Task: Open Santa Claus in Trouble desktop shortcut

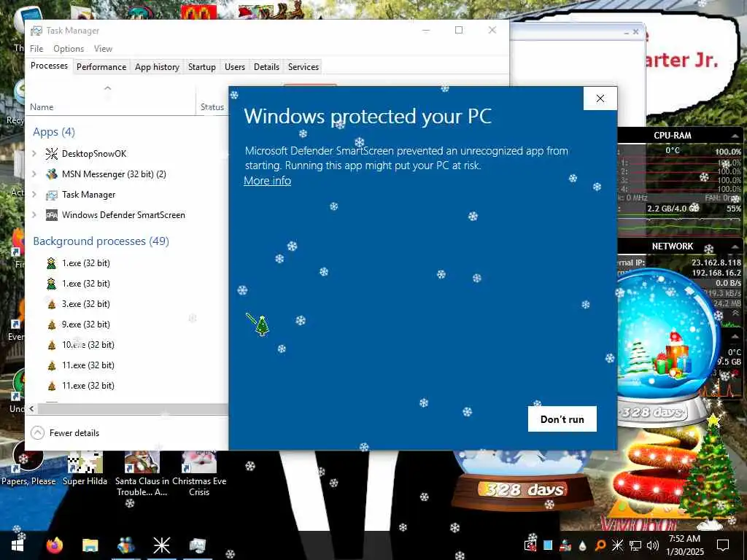Action: click(142, 473)
